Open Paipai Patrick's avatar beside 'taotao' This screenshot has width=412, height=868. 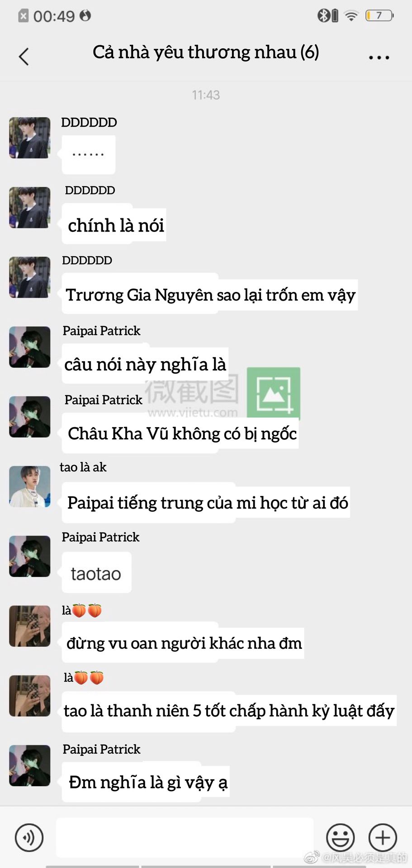point(30,556)
